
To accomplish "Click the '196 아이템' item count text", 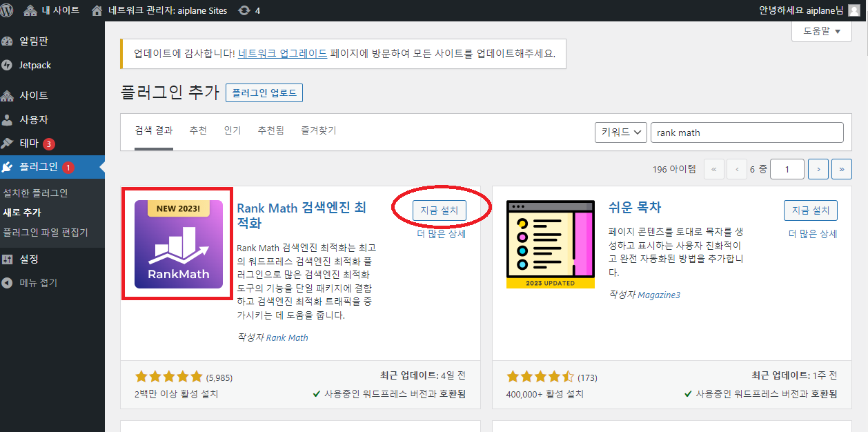I will (x=675, y=169).
